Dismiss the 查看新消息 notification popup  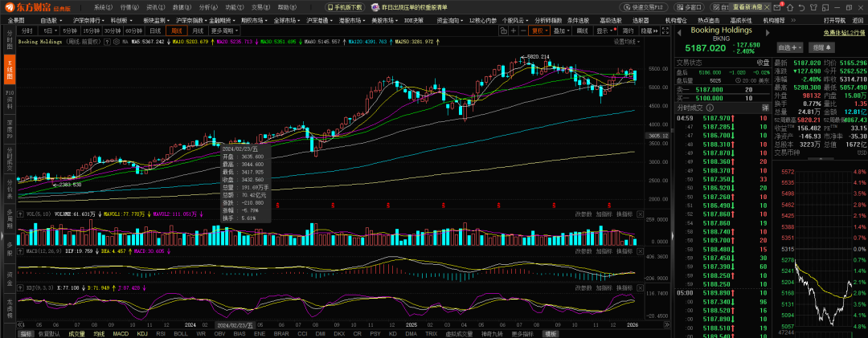pos(767,7)
